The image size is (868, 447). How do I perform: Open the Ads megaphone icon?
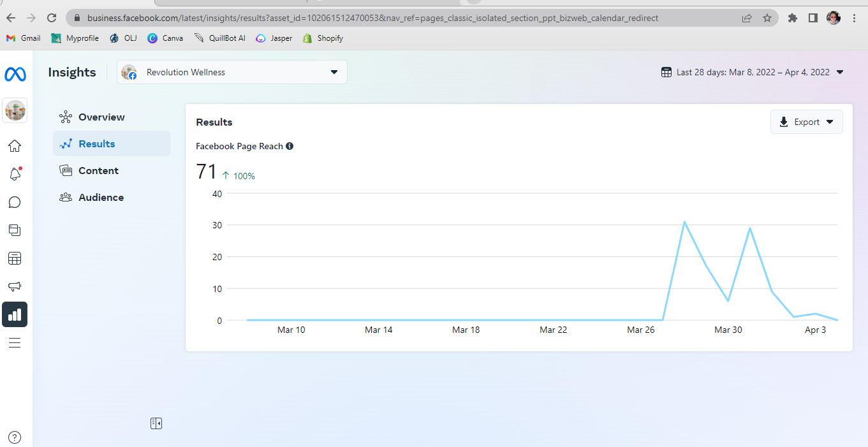[15, 286]
